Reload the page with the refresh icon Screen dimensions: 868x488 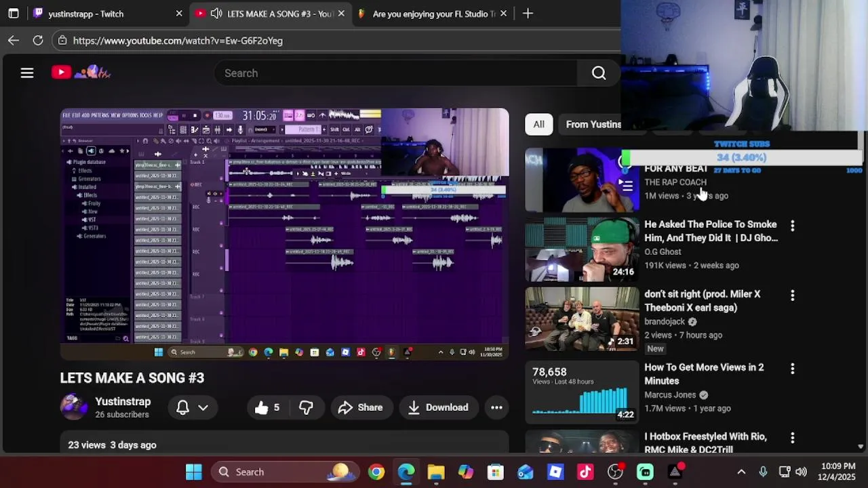click(38, 41)
